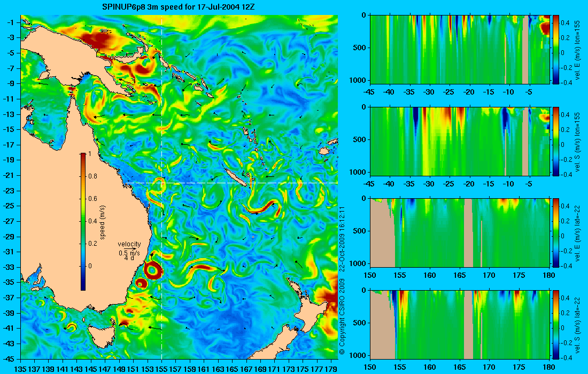Click the southward velocity section plot at lat=-22

pyautogui.click(x=460, y=324)
